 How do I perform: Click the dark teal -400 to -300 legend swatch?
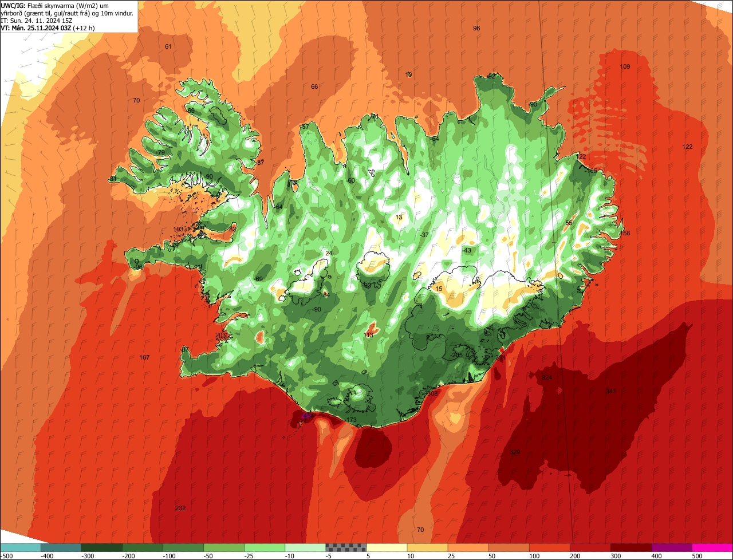[61, 547]
